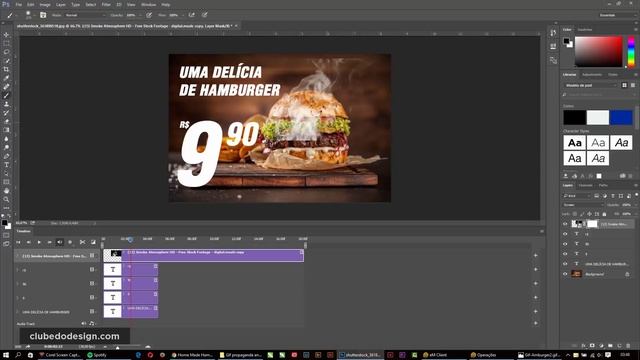Image resolution: width=640 pixels, height=360 pixels.
Task: Expand UMA DELICIA DE HAMBURGER timeline track
Action: (18, 312)
